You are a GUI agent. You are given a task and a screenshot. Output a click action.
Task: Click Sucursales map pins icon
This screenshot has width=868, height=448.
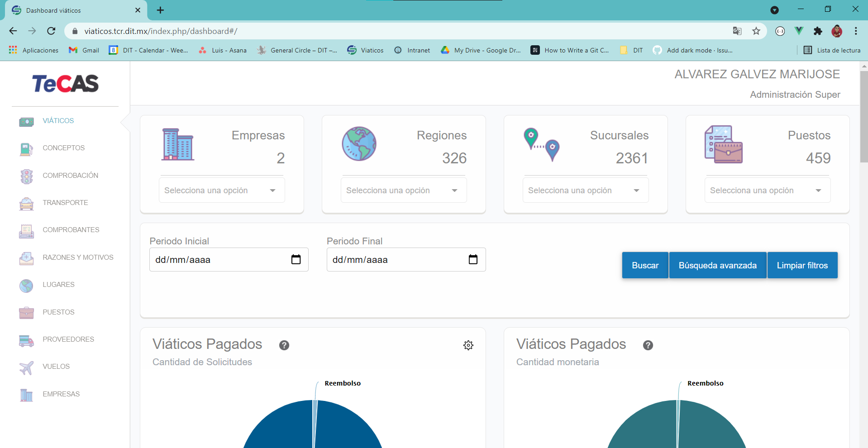point(542,144)
